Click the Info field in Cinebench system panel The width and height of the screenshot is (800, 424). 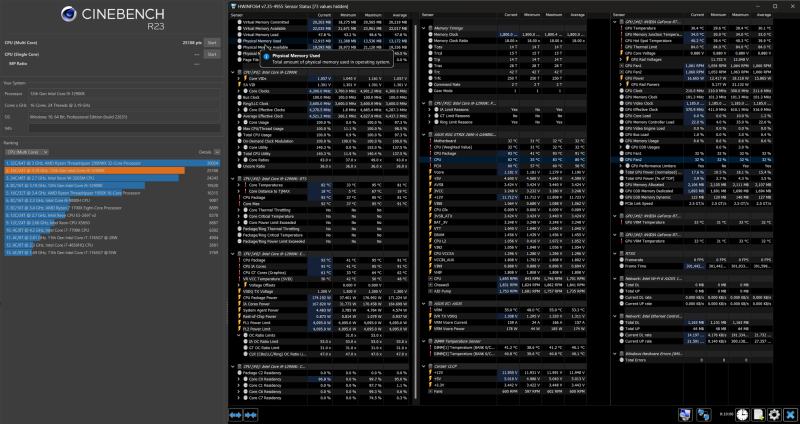click(x=124, y=129)
